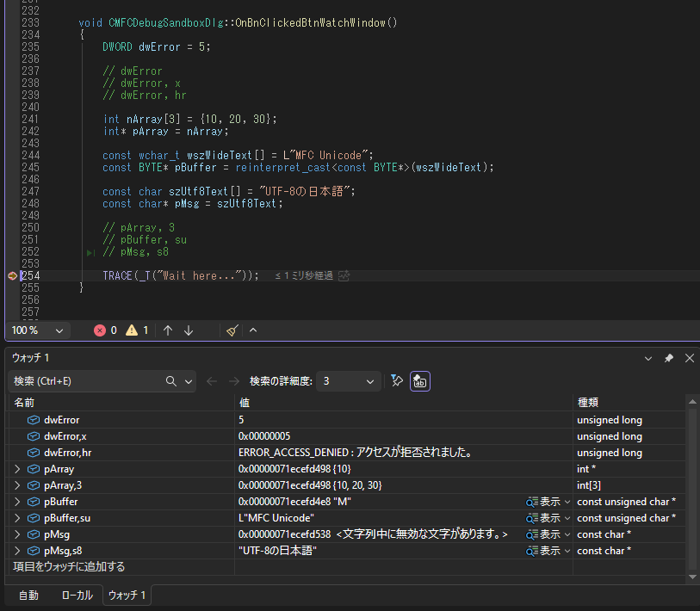Click the 名前 column header
The height and width of the screenshot is (611, 700).
click(x=121, y=403)
